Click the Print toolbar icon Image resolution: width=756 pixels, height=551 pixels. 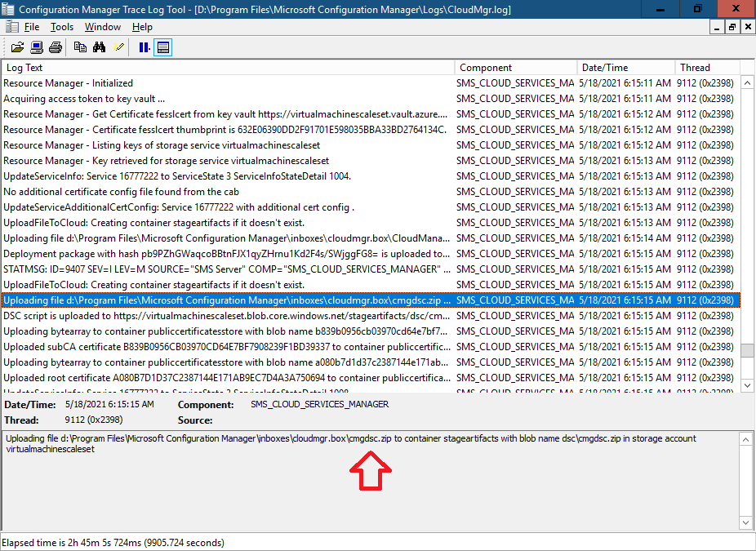56,47
